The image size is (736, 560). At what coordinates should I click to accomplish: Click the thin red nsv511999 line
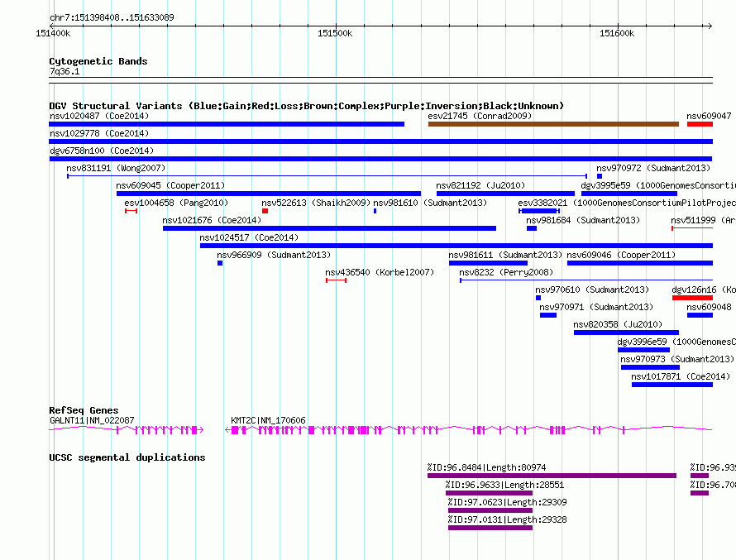[x=692, y=228]
